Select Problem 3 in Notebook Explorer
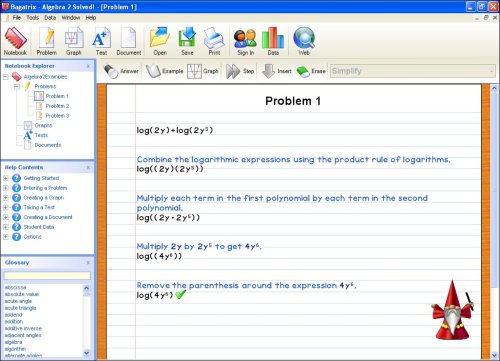This screenshot has height=361, width=500. (57, 116)
